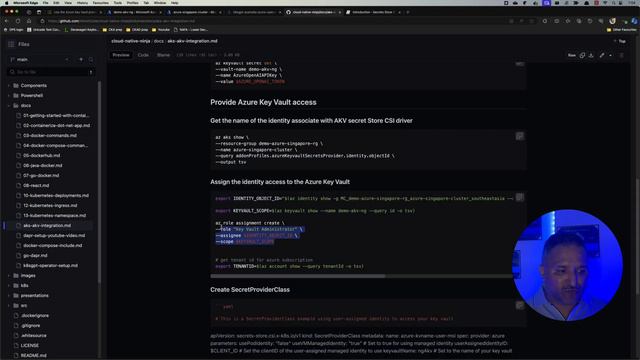Open the Other Favourites bookmark folder
This screenshot has height=360, width=640.
tap(621, 30)
